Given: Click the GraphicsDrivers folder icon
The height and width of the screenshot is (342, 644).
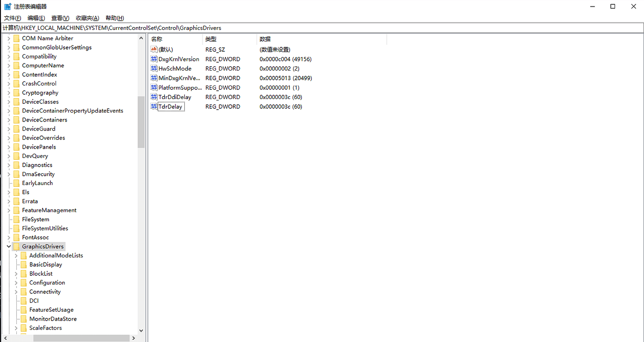Looking at the screenshot, I should coord(16,247).
